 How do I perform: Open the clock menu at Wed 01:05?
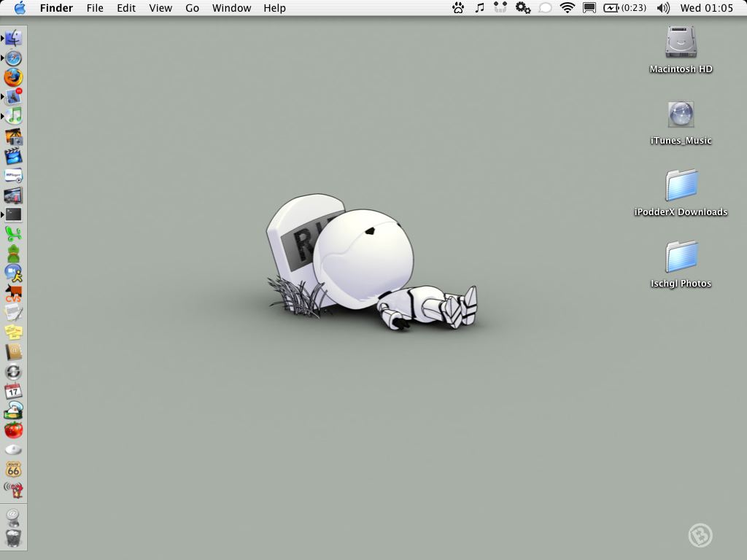(711, 8)
